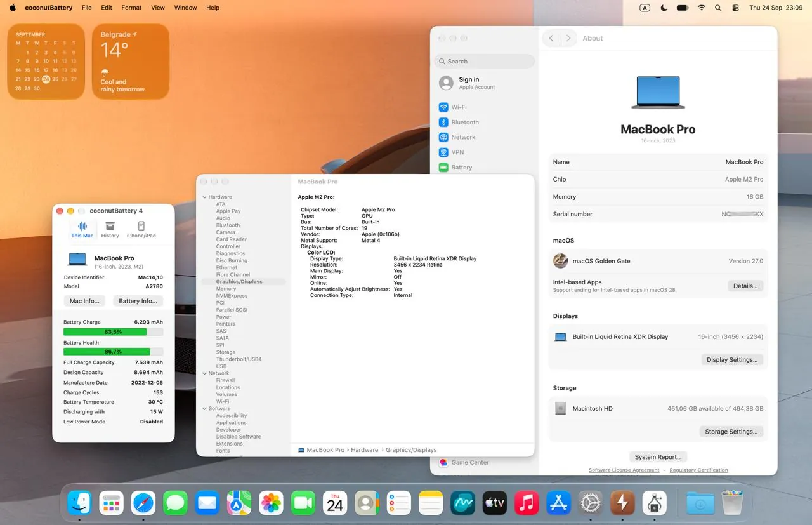Viewport: 812px width, 525px height.
Task: Open Storage Settings... in About pane
Action: click(x=731, y=432)
